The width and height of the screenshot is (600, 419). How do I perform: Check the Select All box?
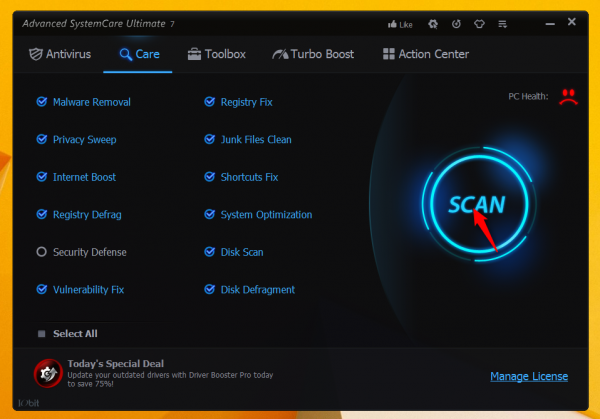(42, 334)
